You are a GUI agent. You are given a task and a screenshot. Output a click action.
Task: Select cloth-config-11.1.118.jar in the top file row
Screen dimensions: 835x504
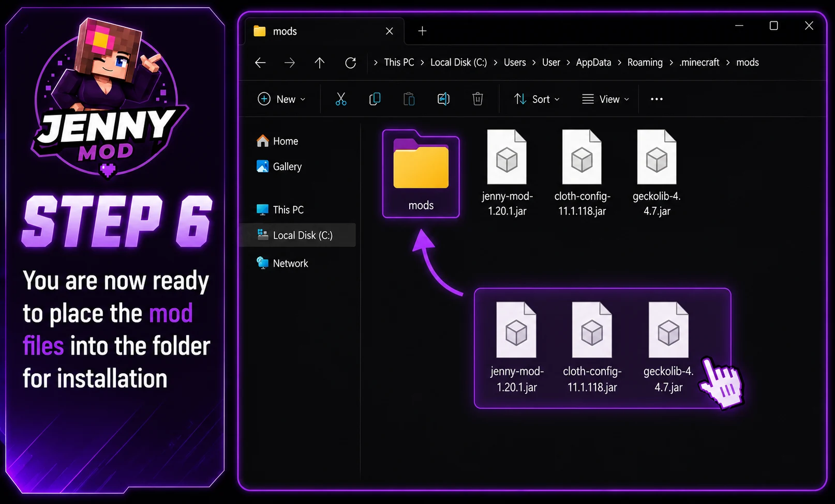coord(582,174)
